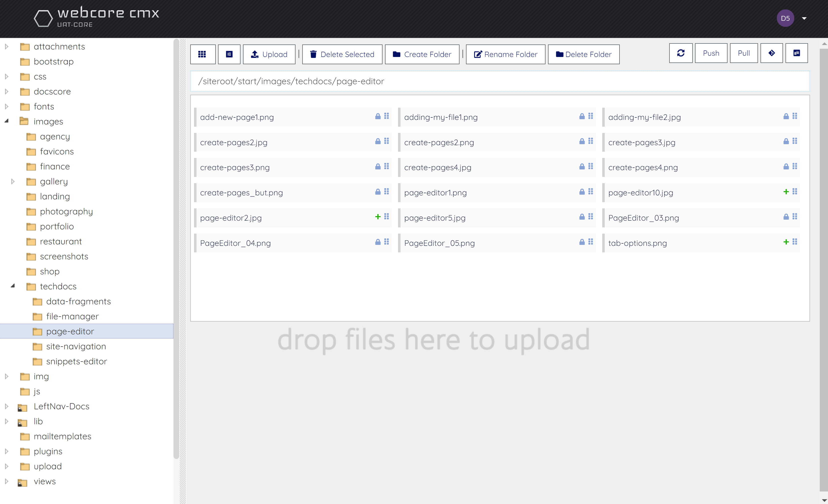Image resolution: width=828 pixels, height=504 pixels.
Task: Click the last toolbar icon on right
Action: coord(797,53)
